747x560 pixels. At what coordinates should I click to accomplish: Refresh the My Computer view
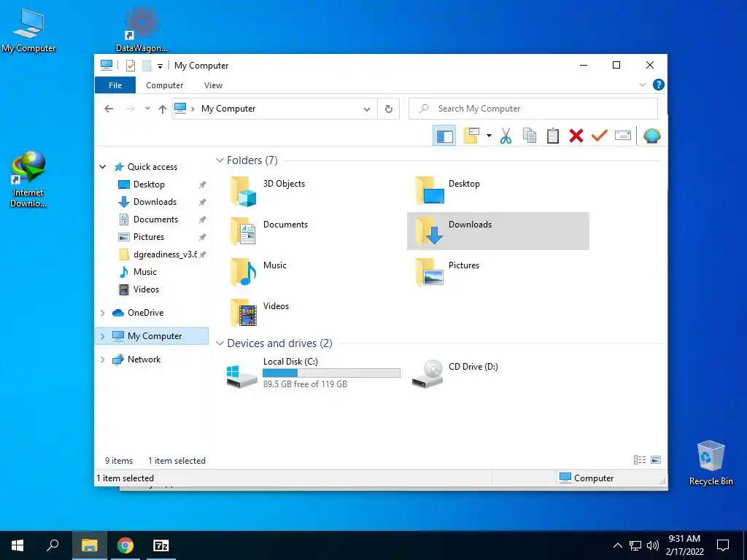[x=389, y=109]
